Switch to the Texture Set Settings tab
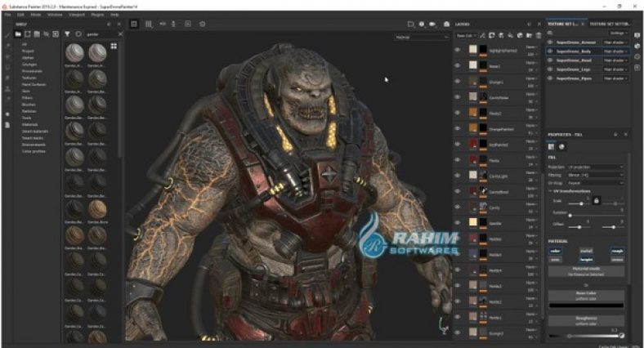The image size is (644, 348). (611, 25)
